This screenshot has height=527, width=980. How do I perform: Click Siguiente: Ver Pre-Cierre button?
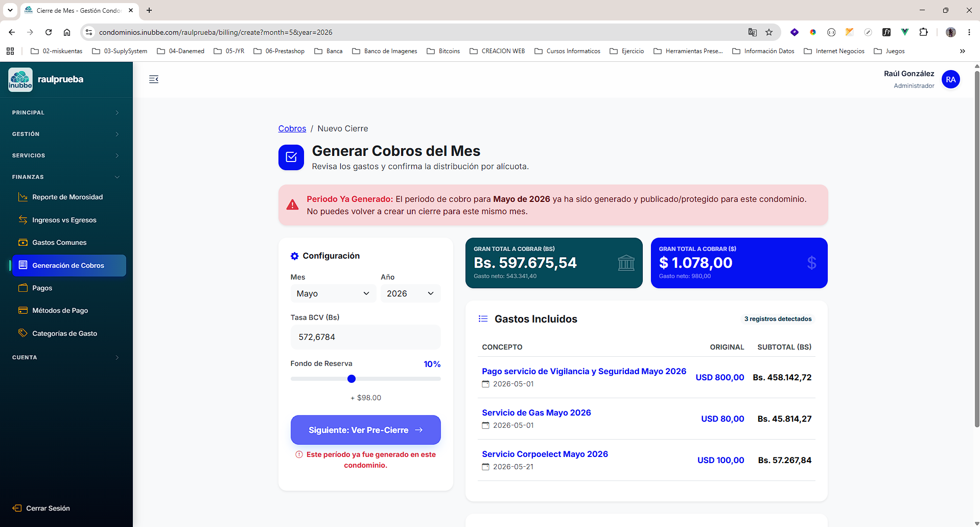coord(365,430)
